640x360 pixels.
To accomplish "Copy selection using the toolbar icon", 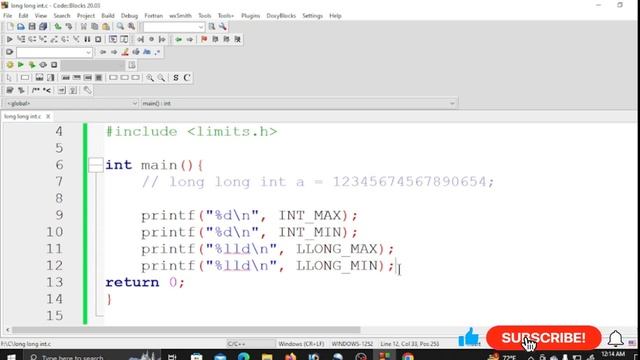I will pos(95,27).
